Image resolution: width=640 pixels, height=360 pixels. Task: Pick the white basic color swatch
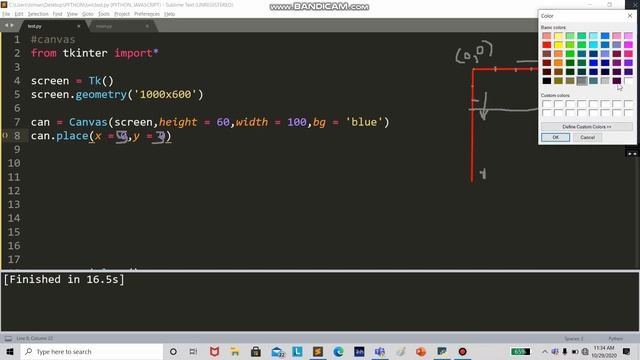[628, 80]
